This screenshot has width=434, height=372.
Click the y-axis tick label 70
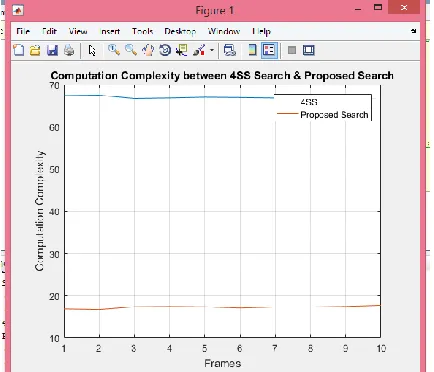coord(54,86)
